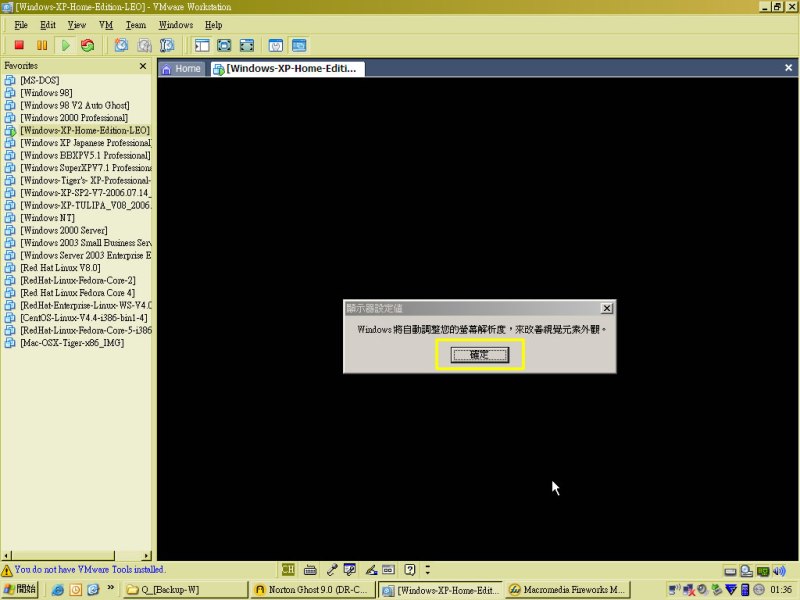
Task: Open the Windows menu
Action: tap(176, 25)
